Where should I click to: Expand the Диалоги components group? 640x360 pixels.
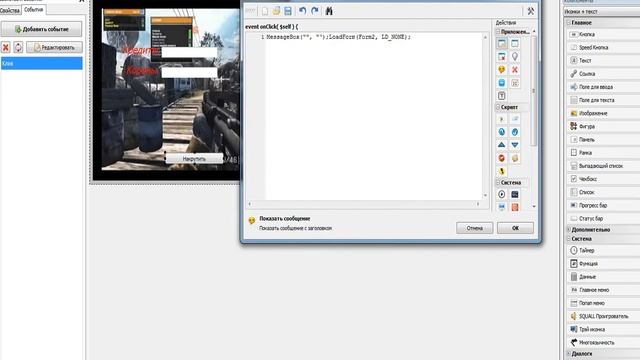tap(568, 353)
